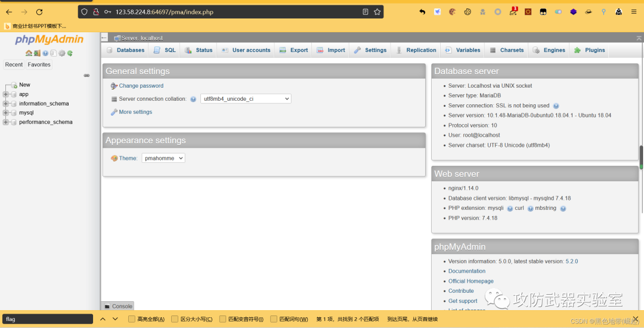Click latest stable version 5.2.0 link
Image resolution: width=644 pixels, height=328 pixels.
[572, 261]
